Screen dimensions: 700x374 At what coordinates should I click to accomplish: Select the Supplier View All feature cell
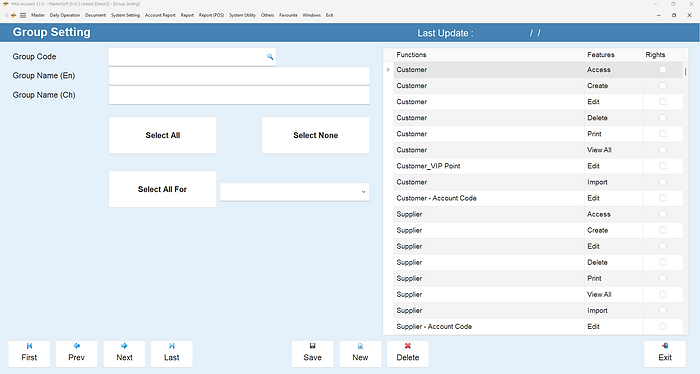(x=613, y=295)
